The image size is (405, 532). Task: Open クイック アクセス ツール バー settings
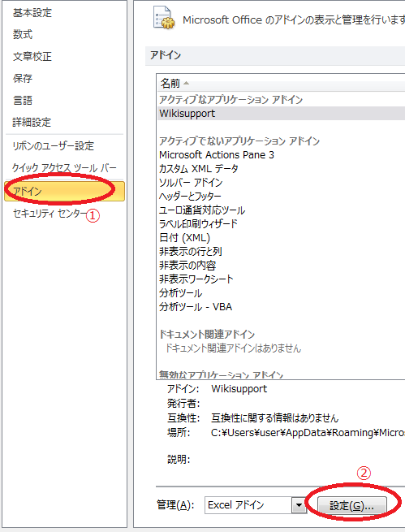coord(64,168)
